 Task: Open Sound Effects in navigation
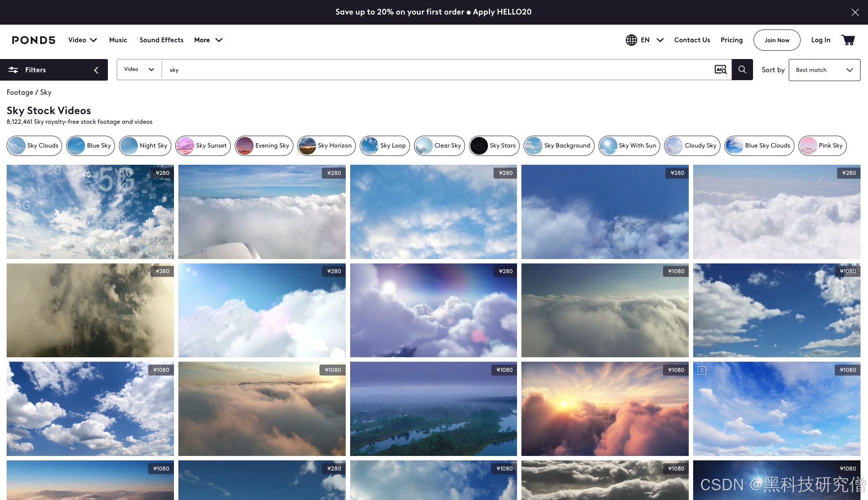pyautogui.click(x=161, y=40)
